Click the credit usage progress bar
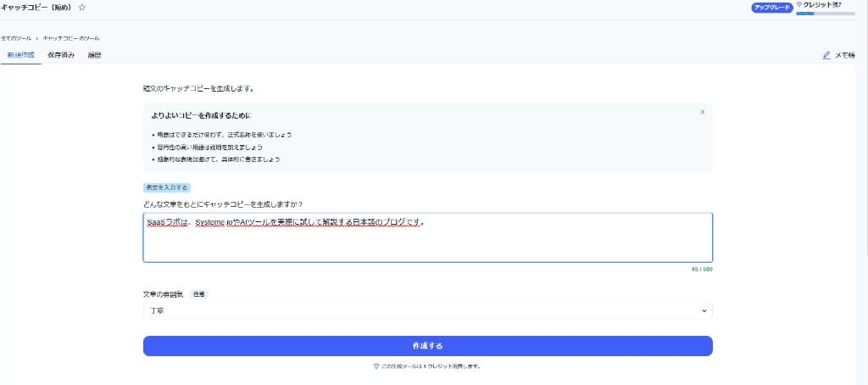Viewport: 868px width, 385px height. pos(826,13)
